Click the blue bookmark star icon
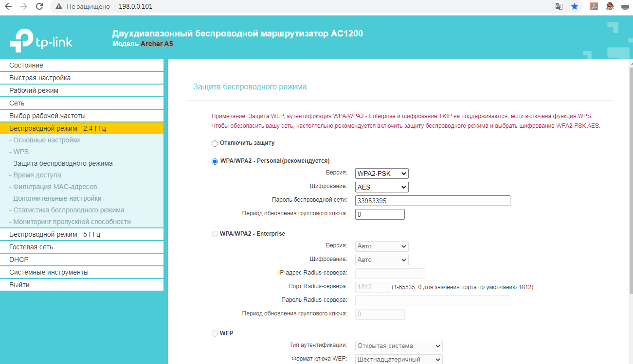The image size is (633, 364). tap(575, 7)
